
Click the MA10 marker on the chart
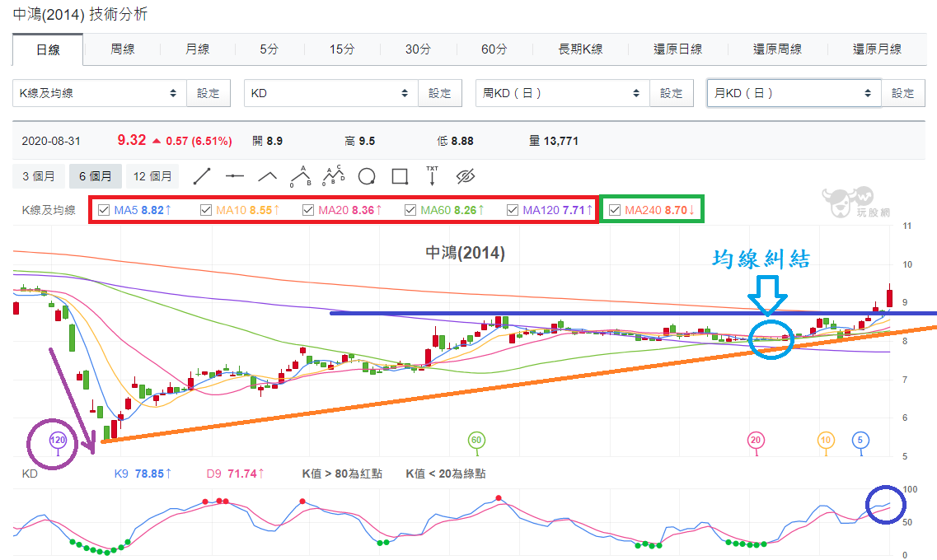tap(826, 441)
